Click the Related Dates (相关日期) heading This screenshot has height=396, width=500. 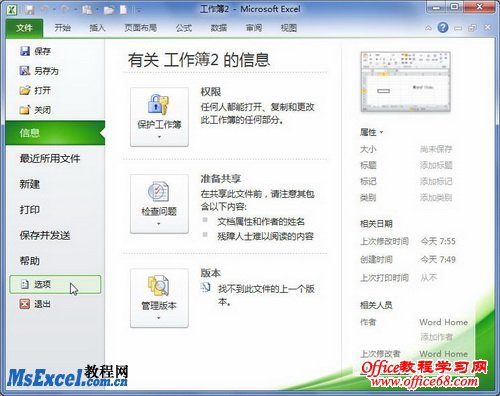point(376,224)
